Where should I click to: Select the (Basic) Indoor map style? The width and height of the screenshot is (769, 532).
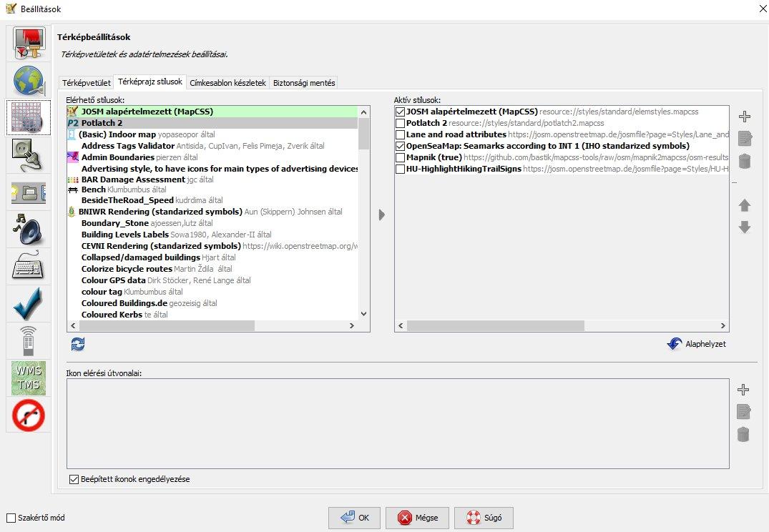point(212,134)
